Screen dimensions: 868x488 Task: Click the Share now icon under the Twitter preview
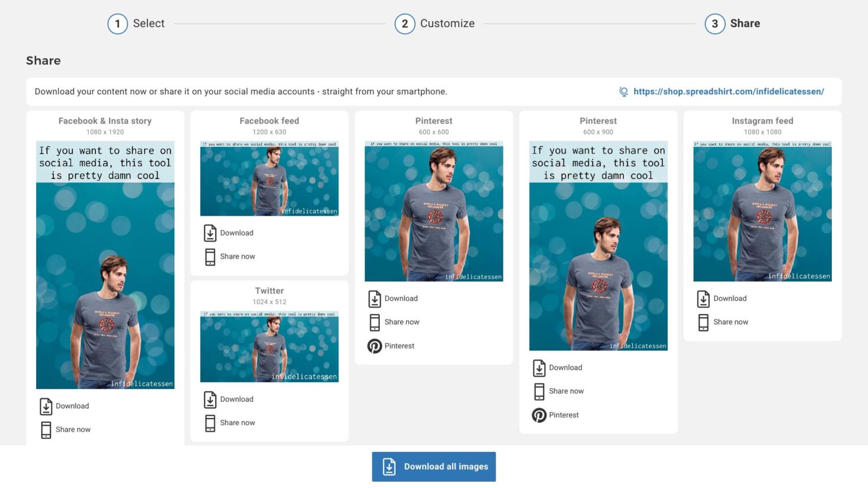[x=210, y=422]
